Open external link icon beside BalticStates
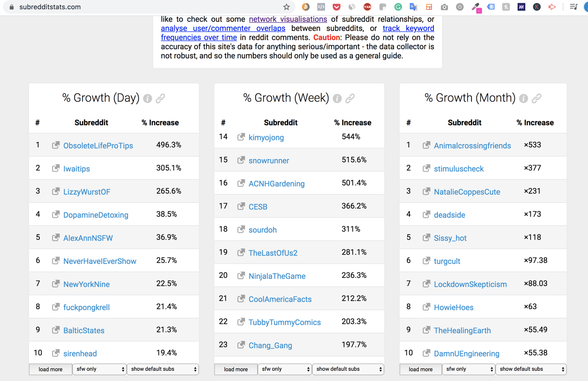This screenshot has height=381, width=588. click(x=56, y=330)
